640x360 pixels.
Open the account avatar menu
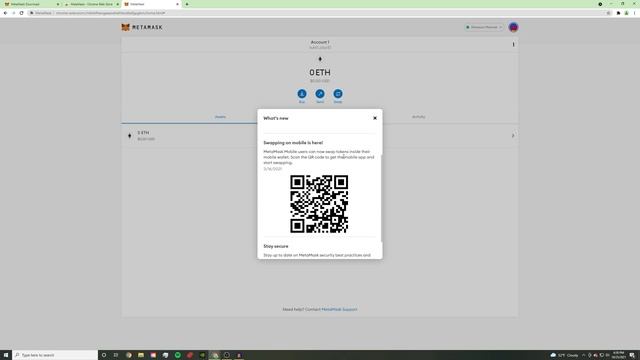(513, 27)
